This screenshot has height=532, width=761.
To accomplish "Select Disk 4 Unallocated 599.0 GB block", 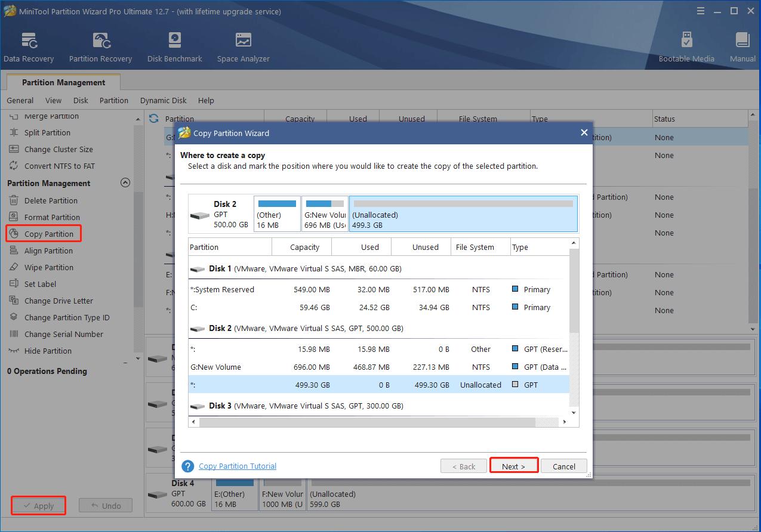I will pos(531,494).
